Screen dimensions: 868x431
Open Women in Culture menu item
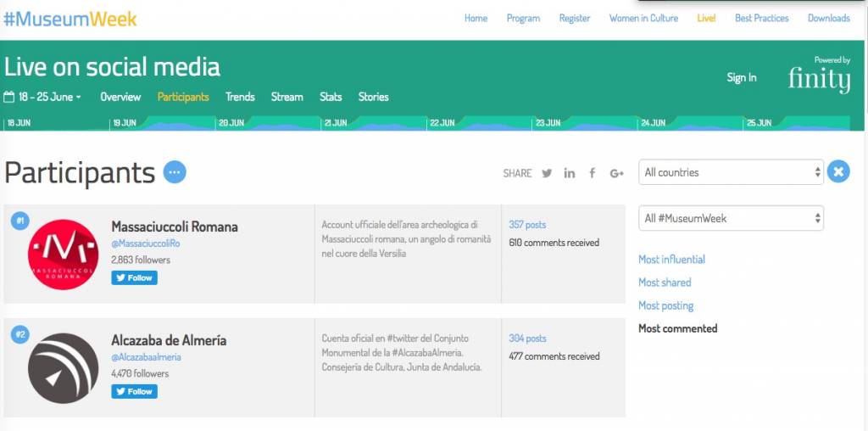[x=643, y=19]
